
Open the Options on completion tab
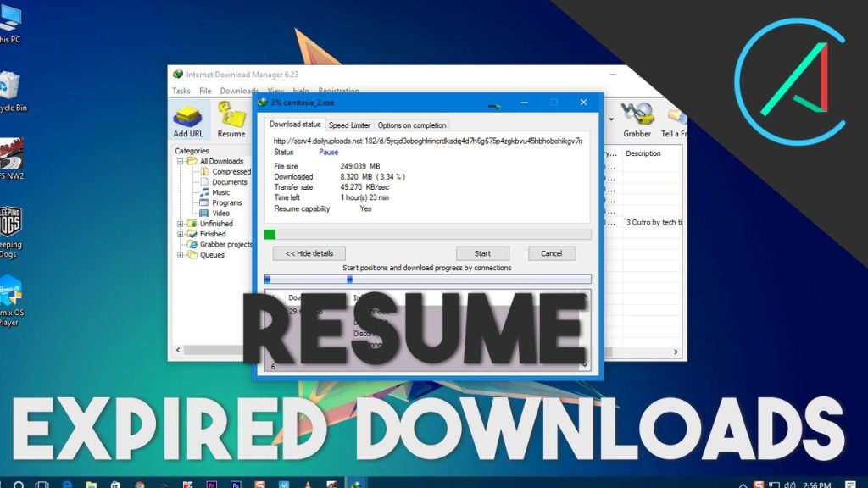click(x=413, y=125)
